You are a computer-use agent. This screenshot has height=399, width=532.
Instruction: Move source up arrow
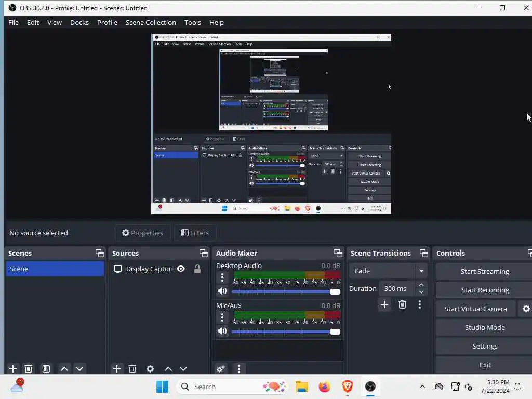168,369
